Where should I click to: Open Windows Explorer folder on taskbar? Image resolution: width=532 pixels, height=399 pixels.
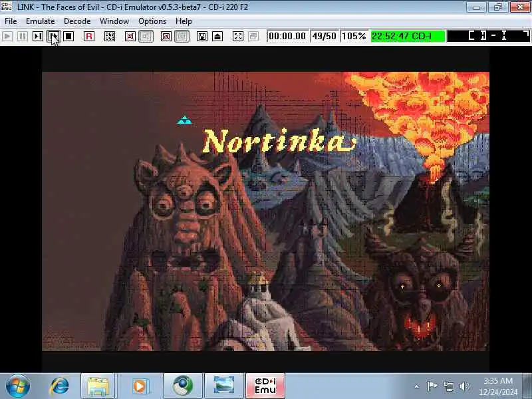pyautogui.click(x=98, y=386)
